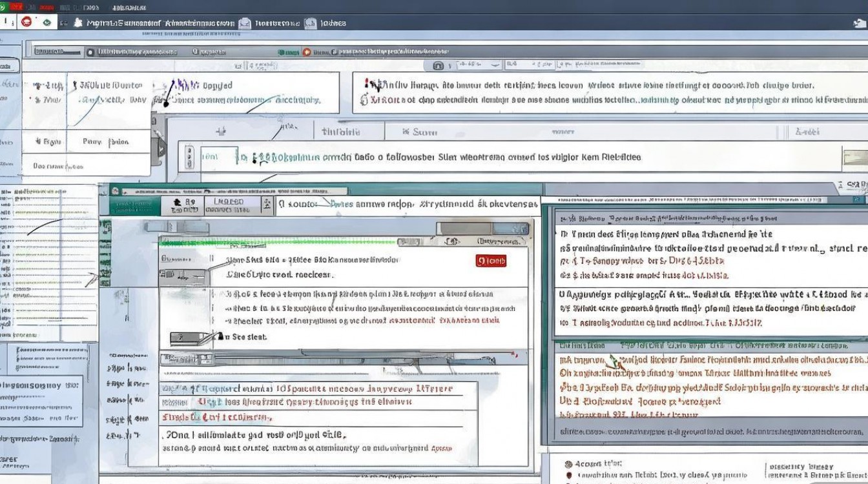Click the black padlock icon in dialog
The height and width of the screenshot is (484, 868).
click(220, 336)
